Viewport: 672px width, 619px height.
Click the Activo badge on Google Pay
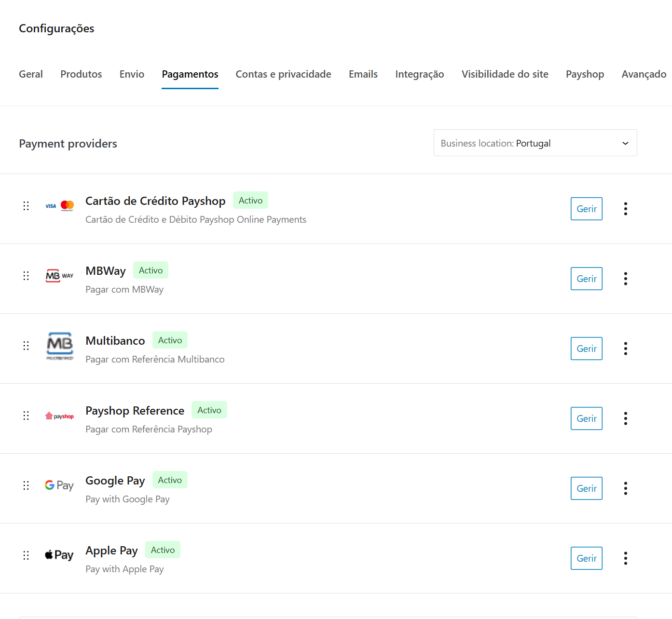click(170, 480)
